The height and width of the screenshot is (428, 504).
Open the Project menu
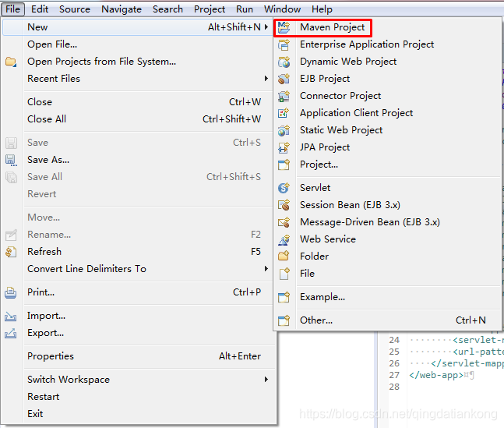(x=210, y=9)
